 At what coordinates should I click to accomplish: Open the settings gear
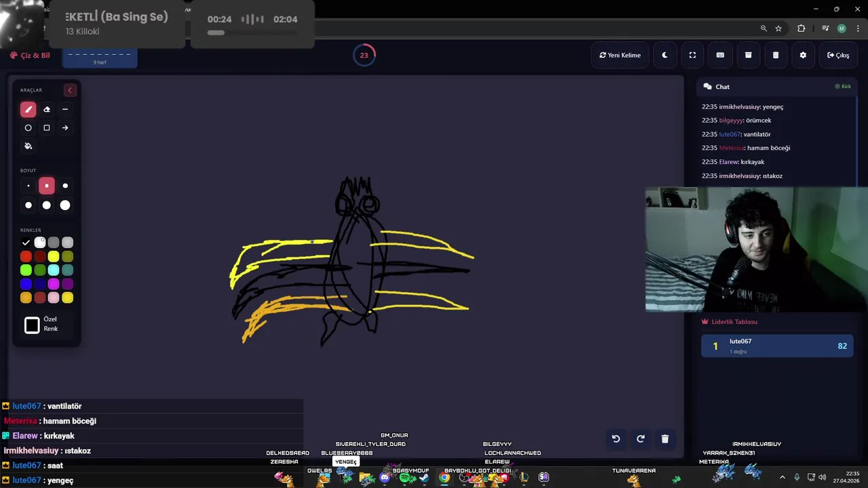pyautogui.click(x=803, y=55)
